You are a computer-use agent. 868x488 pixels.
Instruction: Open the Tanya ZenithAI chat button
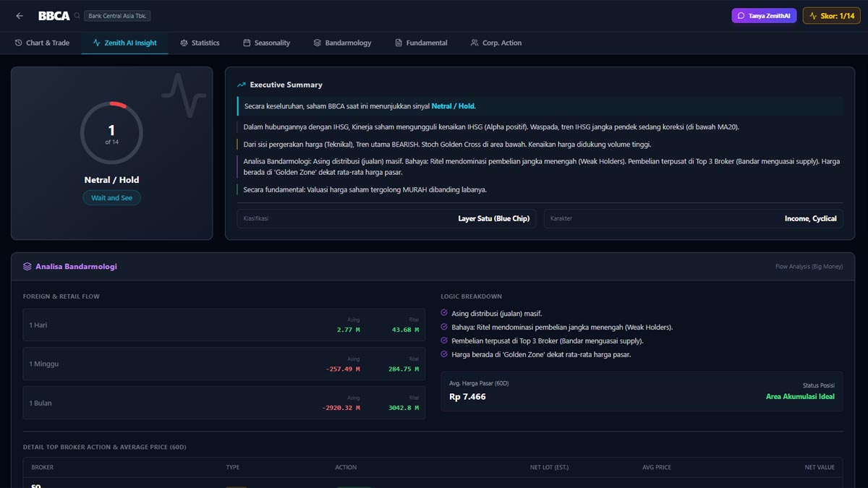tap(764, 16)
